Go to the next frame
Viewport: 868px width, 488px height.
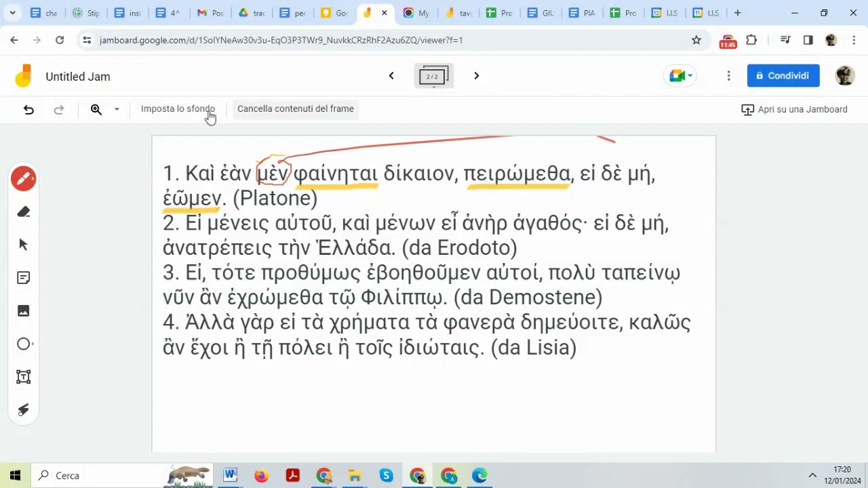tap(476, 76)
